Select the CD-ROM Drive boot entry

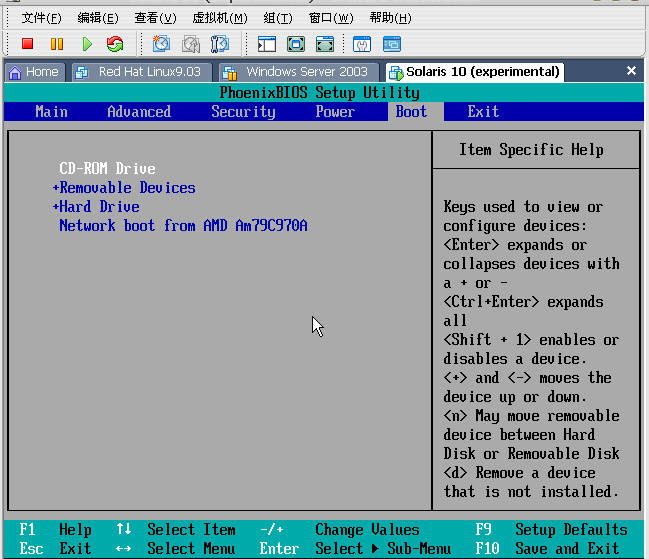107,168
